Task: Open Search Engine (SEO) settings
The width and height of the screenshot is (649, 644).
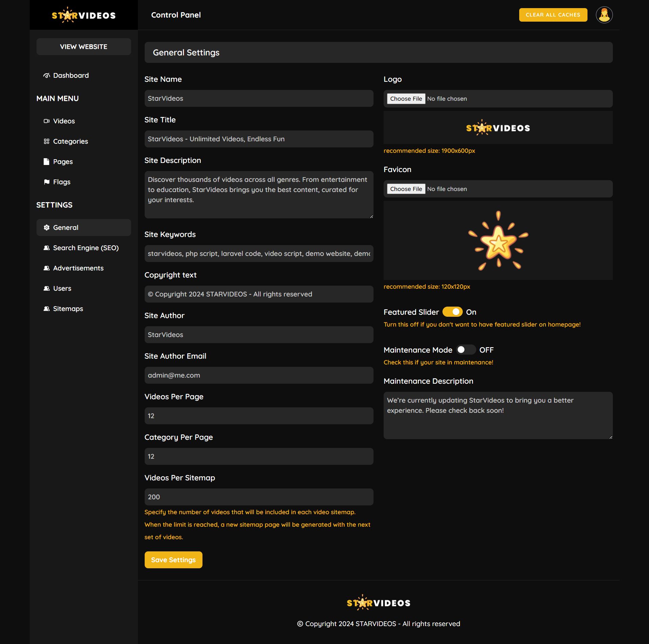Action: (86, 248)
